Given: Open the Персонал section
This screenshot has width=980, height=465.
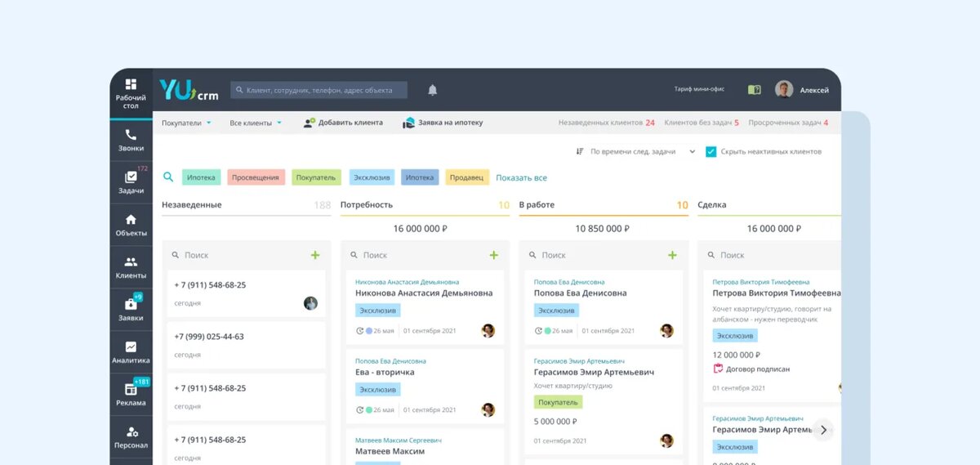Looking at the screenshot, I should tap(131, 437).
